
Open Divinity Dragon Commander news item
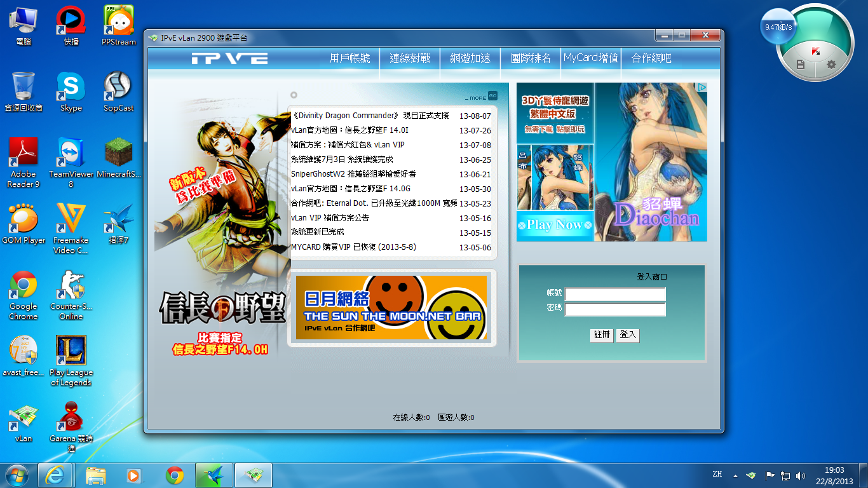click(370, 116)
